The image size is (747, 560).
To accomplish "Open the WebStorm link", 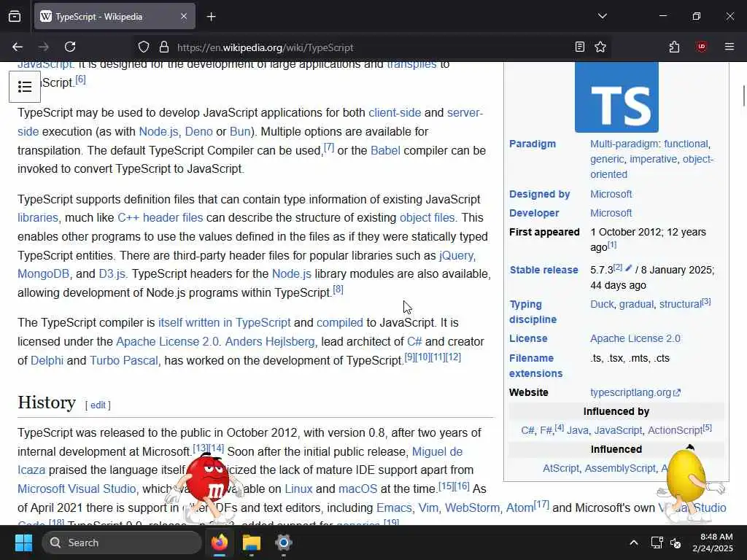I will point(472,507).
